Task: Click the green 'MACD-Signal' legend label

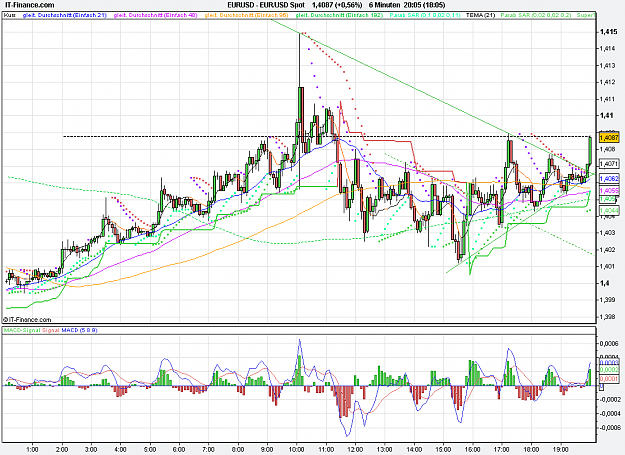Action: click(22, 330)
